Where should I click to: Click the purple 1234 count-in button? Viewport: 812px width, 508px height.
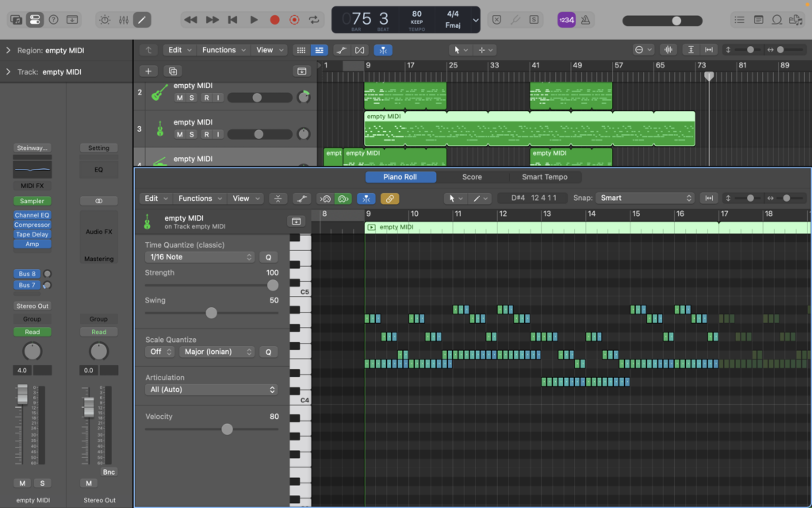coord(566,19)
